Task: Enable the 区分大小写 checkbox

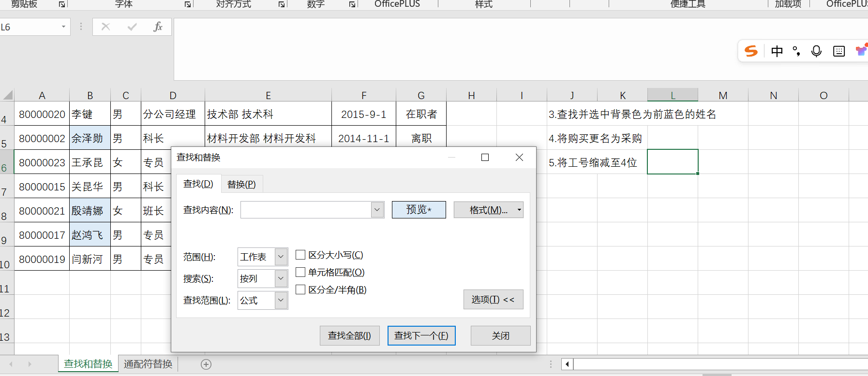Action: coord(300,255)
